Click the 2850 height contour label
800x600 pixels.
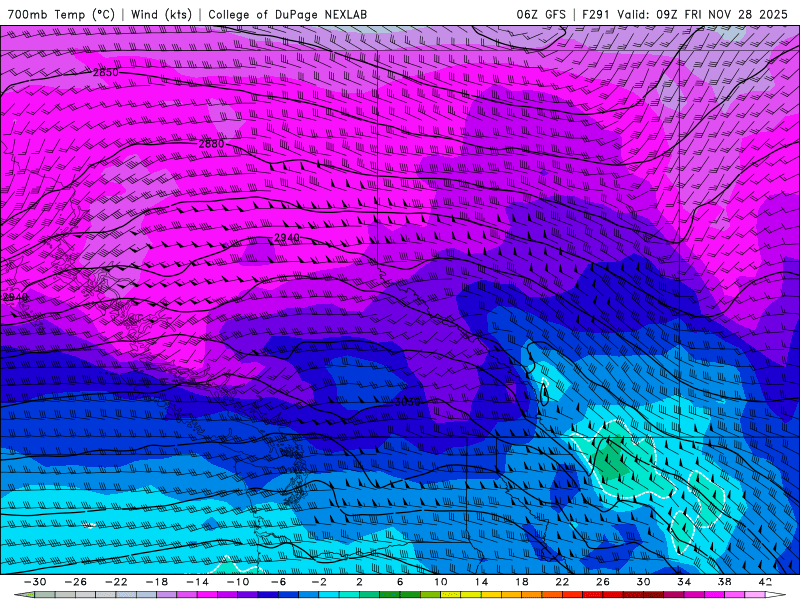(106, 72)
